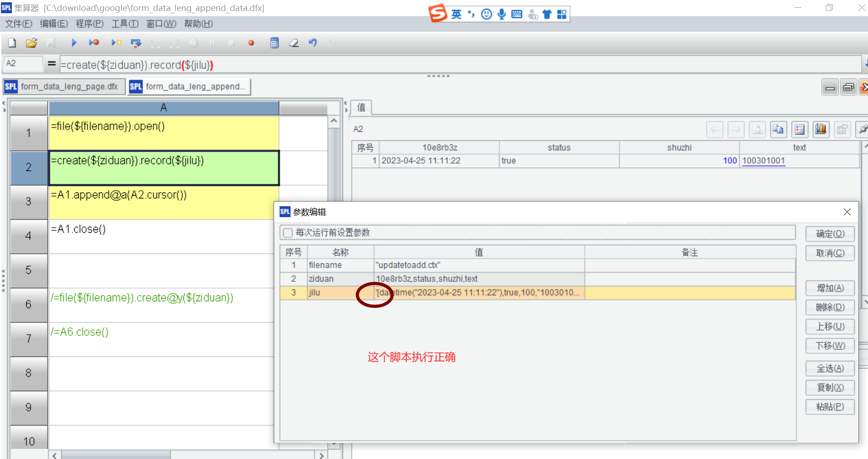
Task: Switch to form_data_leng_page.dfx tab
Action: tap(64, 86)
